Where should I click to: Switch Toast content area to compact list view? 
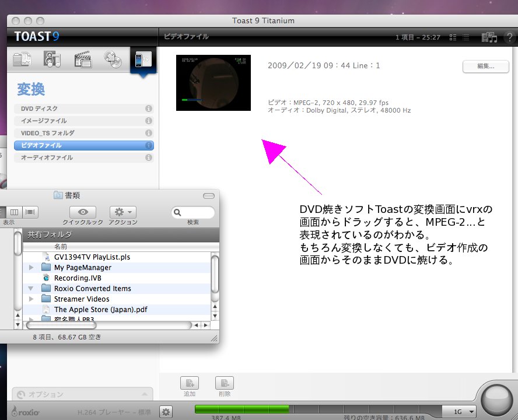(466, 37)
